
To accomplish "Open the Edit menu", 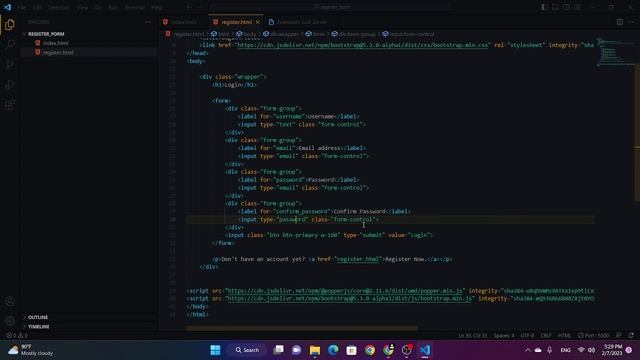I will pyautogui.click(x=37, y=7).
